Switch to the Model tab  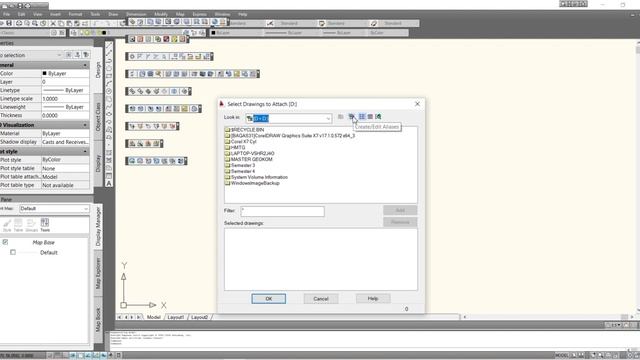pyautogui.click(x=153, y=317)
